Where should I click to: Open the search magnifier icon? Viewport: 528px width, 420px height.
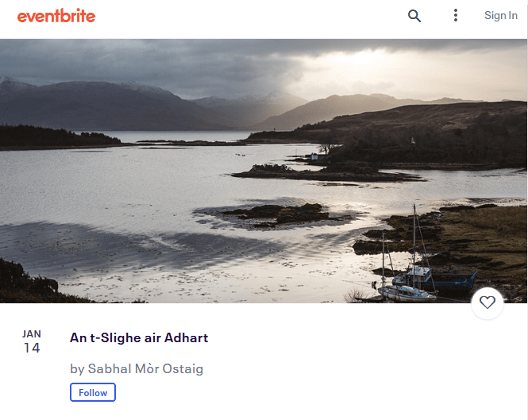pos(414,16)
